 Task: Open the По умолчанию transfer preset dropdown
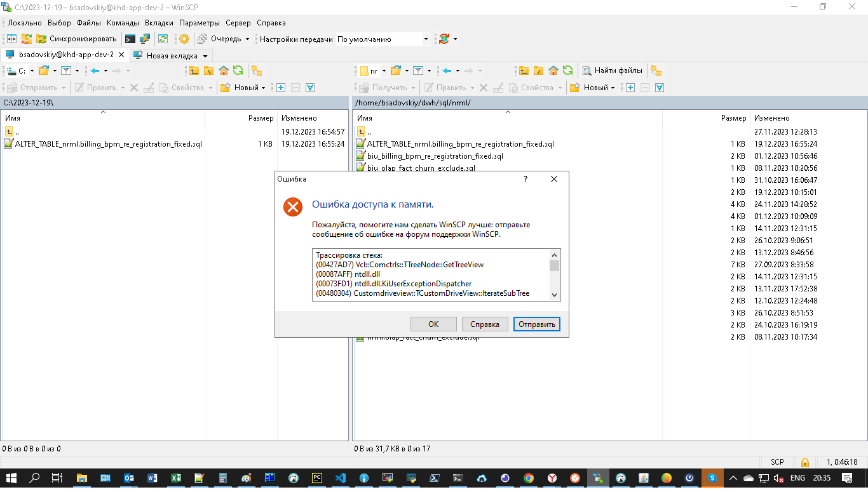coord(427,39)
